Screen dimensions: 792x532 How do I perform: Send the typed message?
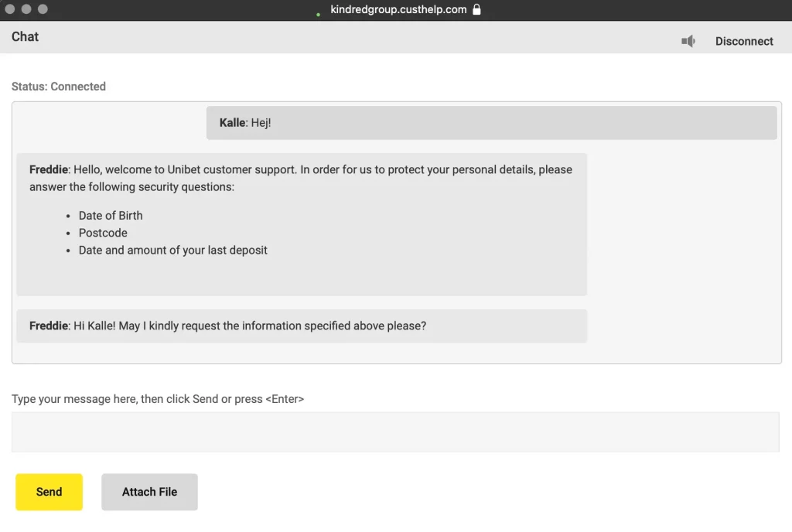49,492
